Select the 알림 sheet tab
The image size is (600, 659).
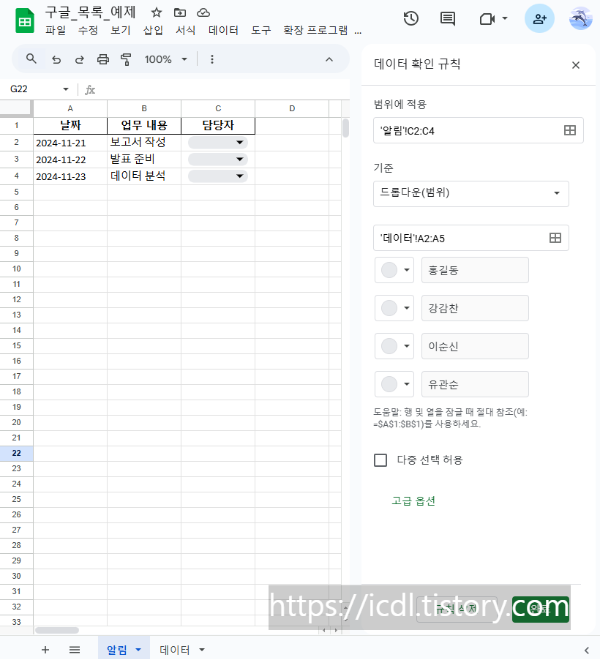click(116, 649)
